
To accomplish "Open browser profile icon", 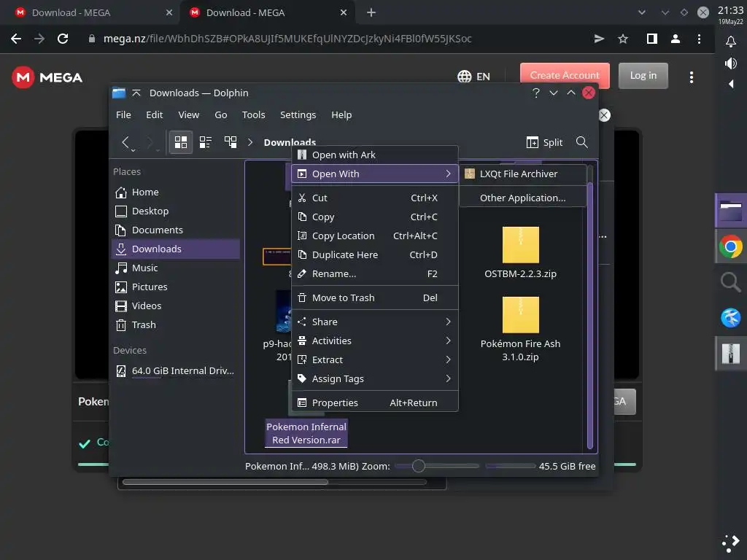I will tap(675, 39).
